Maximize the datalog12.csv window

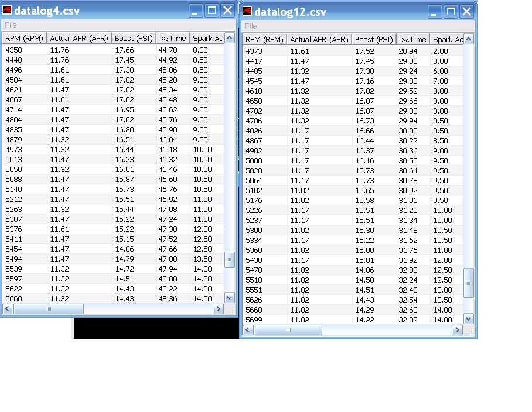tap(451, 12)
